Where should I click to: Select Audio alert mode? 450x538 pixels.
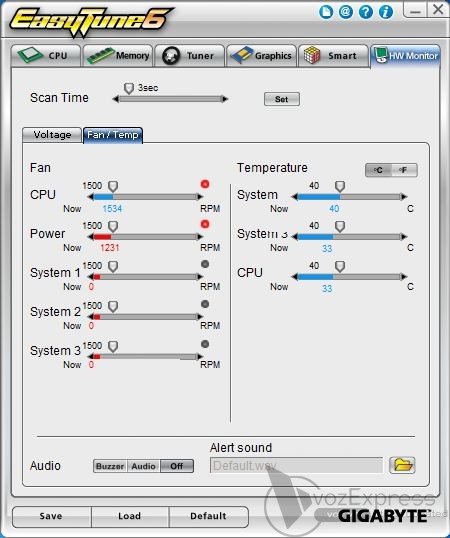tap(143, 466)
